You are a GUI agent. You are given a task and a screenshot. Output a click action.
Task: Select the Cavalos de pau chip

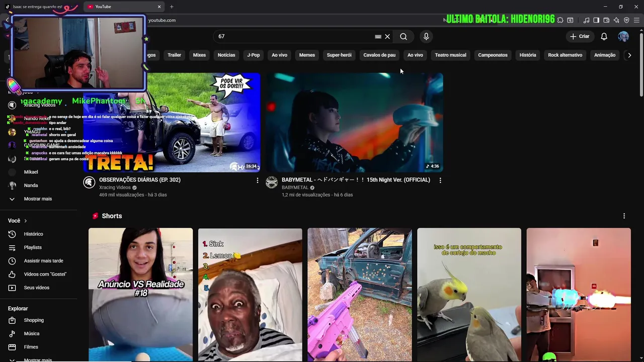coord(379,55)
